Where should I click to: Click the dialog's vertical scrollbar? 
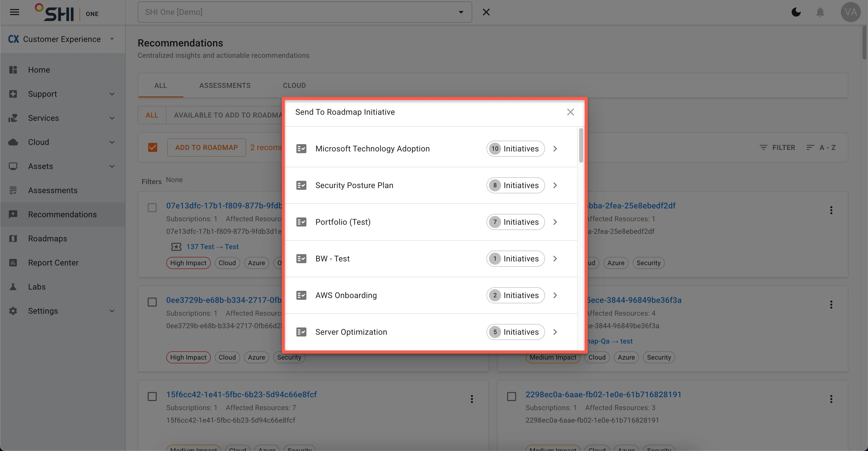pos(581,145)
